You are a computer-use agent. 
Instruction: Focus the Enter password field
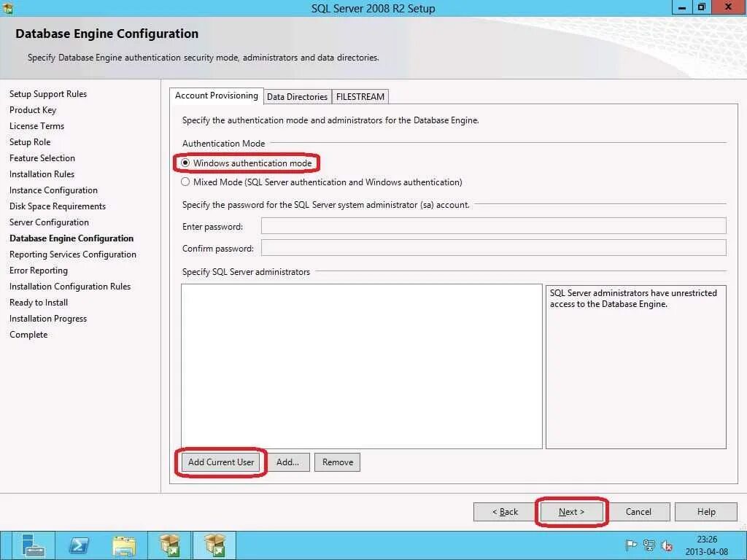click(x=494, y=226)
